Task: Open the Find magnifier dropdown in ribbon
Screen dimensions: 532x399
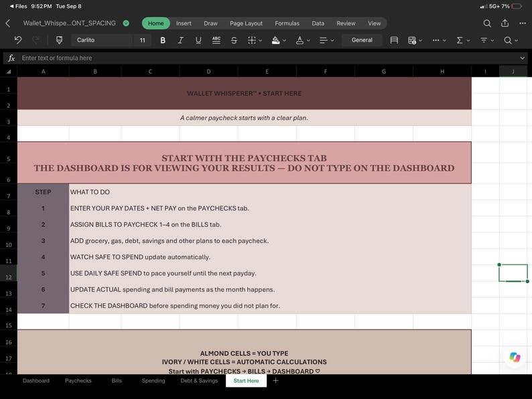Action: tap(511, 40)
